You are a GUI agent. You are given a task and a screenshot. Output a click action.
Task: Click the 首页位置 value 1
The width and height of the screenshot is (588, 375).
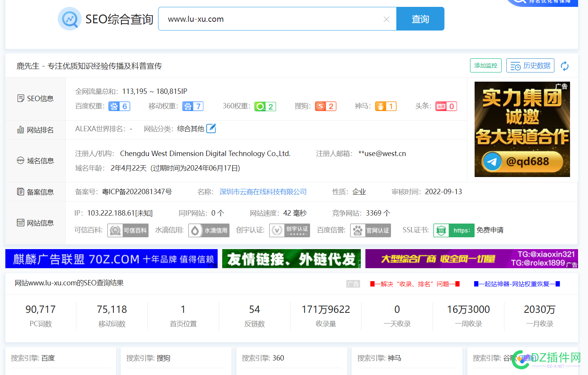pos(183,309)
